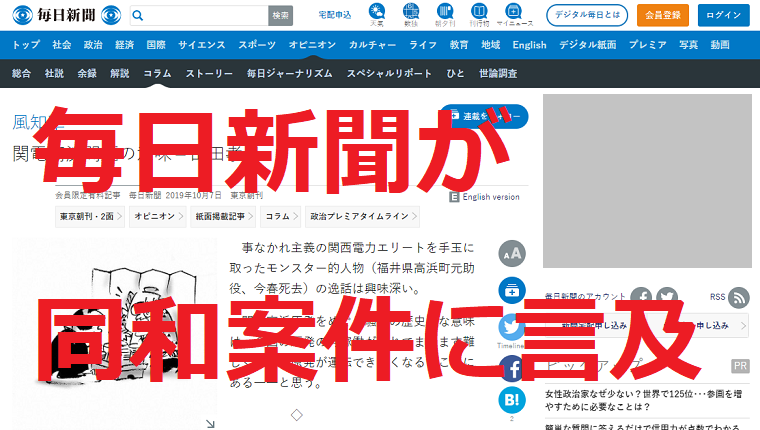The height and width of the screenshot is (430, 760).
Task: Open the 宅配申込 delivery link
Action: click(335, 15)
